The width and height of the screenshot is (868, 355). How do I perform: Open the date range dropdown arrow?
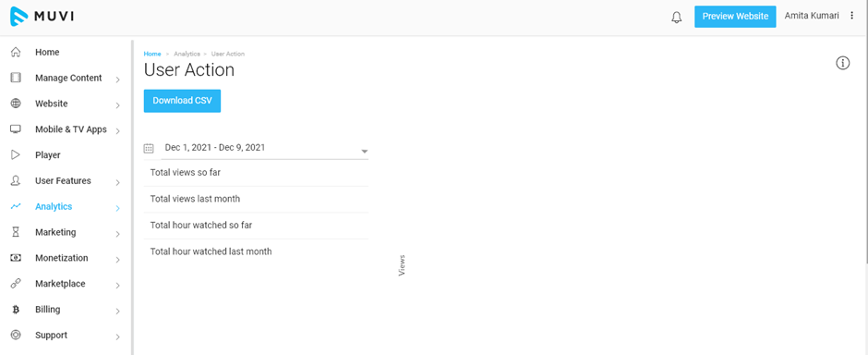click(x=364, y=152)
